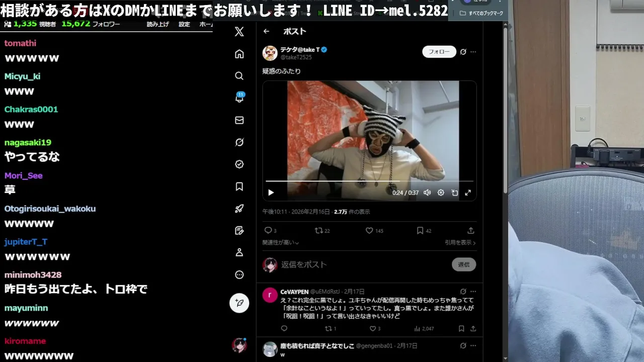Open the Messages envelope icon

pyautogui.click(x=239, y=120)
